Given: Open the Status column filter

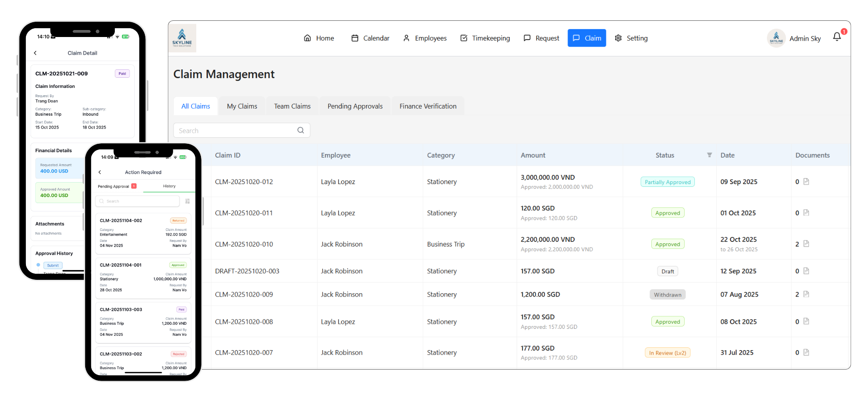Looking at the screenshot, I should coord(709,155).
